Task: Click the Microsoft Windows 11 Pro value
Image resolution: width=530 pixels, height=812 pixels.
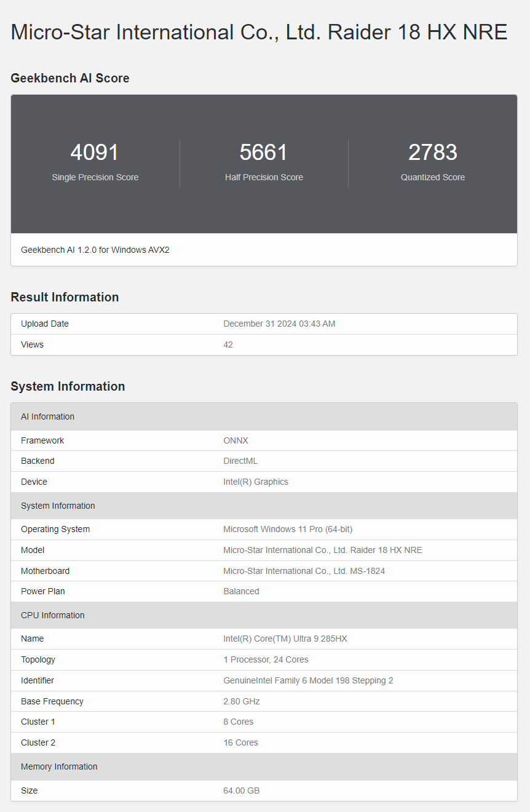Action: (288, 529)
